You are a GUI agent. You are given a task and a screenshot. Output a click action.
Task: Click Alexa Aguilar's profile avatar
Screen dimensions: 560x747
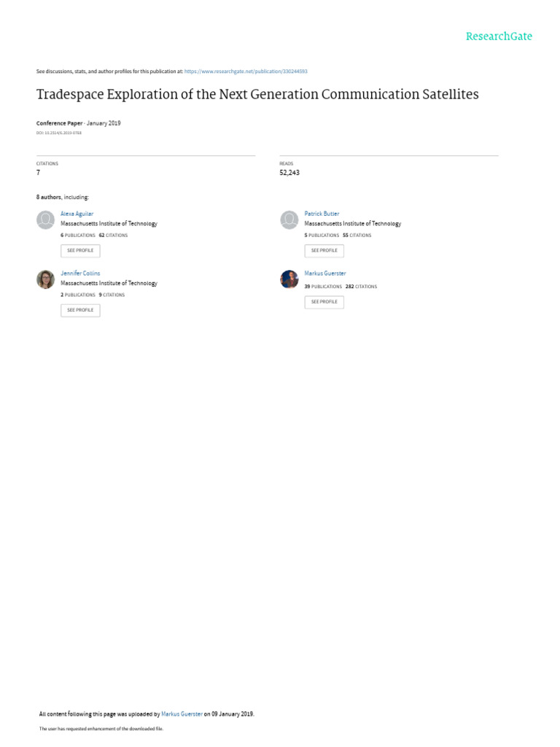click(x=45, y=220)
